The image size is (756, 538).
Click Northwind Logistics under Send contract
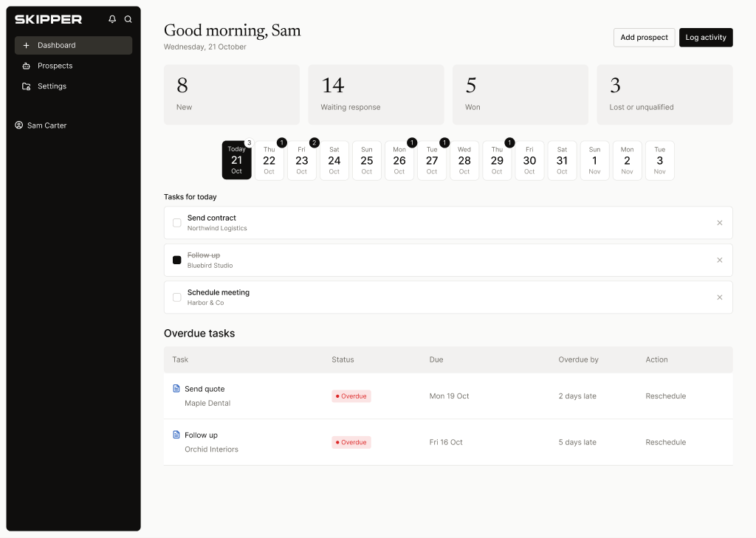(217, 229)
